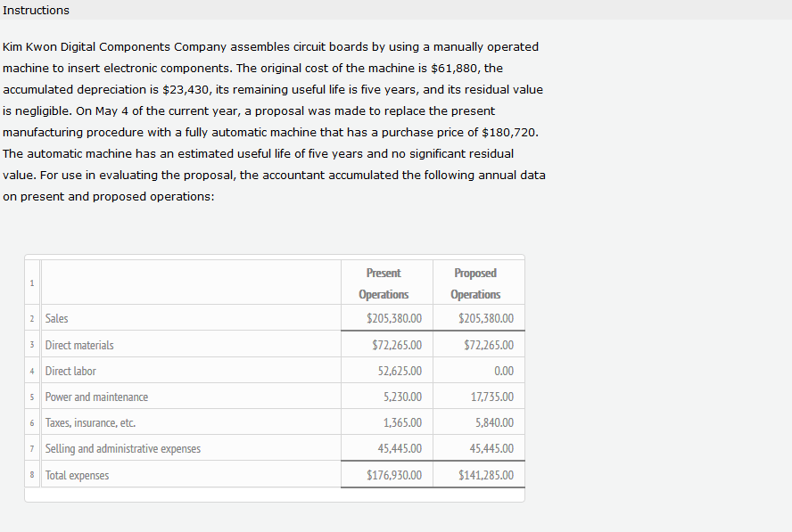Select Proposed Direct materials $72,265.00 cell
792x532 pixels.
point(479,345)
